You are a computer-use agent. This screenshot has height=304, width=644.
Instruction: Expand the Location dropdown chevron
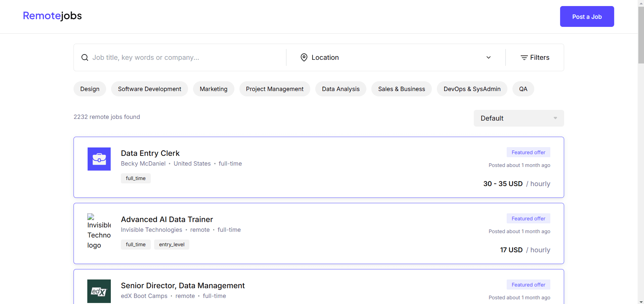(489, 57)
